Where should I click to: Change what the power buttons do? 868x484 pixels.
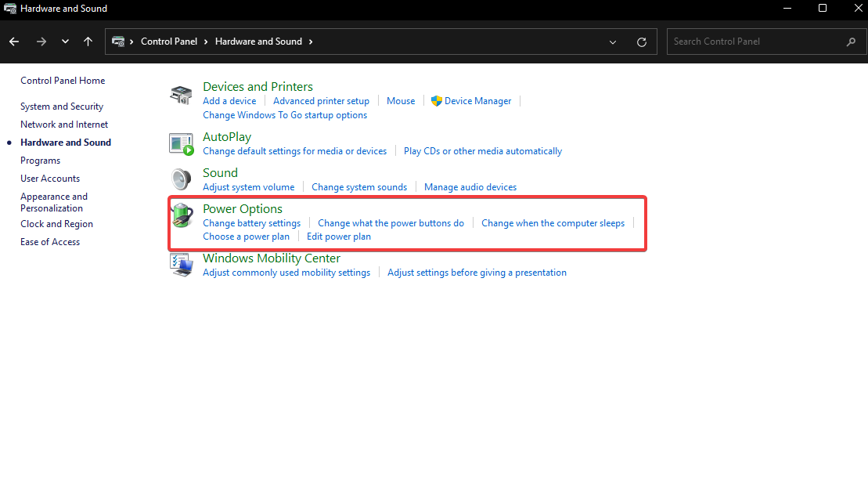[391, 223]
